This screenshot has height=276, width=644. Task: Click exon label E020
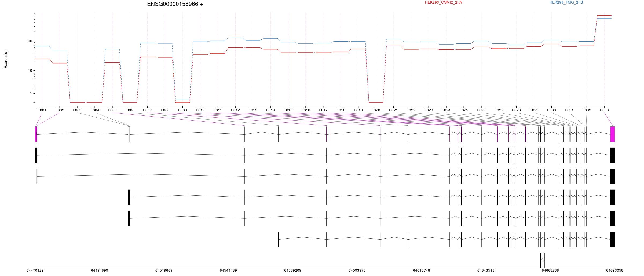click(x=376, y=110)
